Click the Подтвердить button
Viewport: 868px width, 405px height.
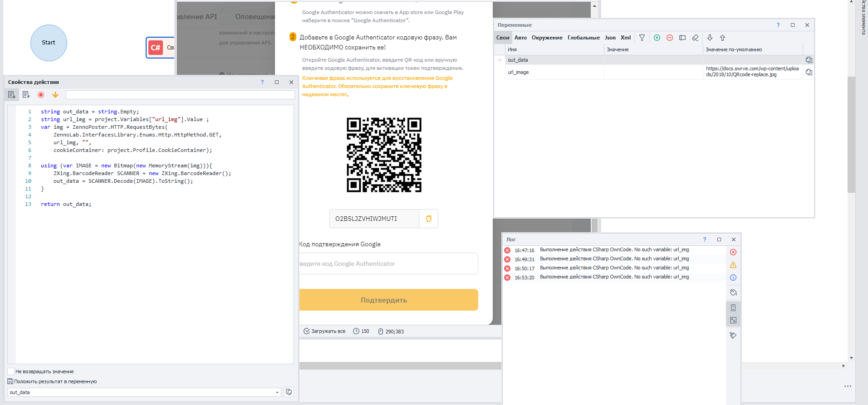pyautogui.click(x=388, y=300)
